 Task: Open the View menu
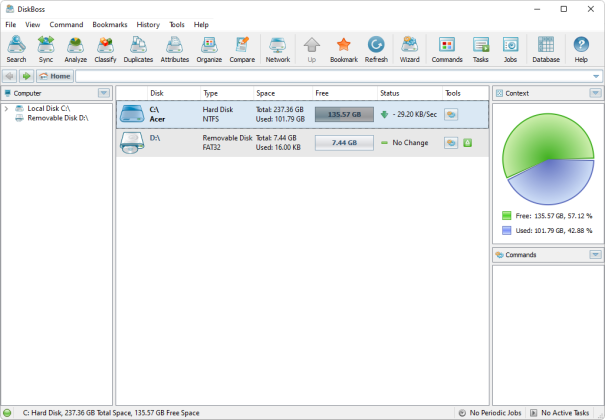click(x=32, y=25)
